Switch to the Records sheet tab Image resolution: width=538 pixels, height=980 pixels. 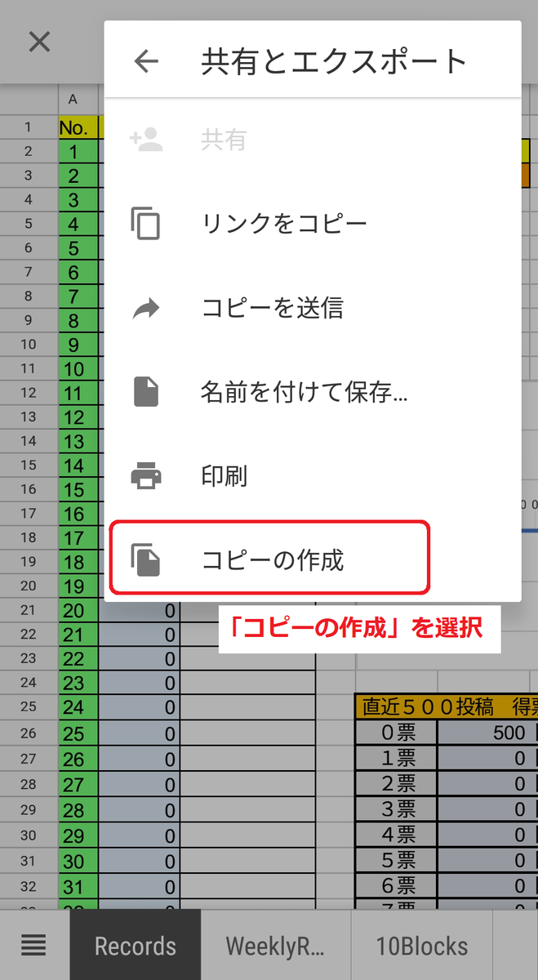pos(136,946)
